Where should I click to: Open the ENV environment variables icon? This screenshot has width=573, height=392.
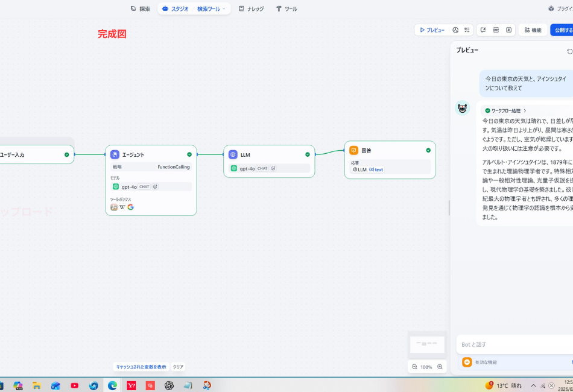496,30
